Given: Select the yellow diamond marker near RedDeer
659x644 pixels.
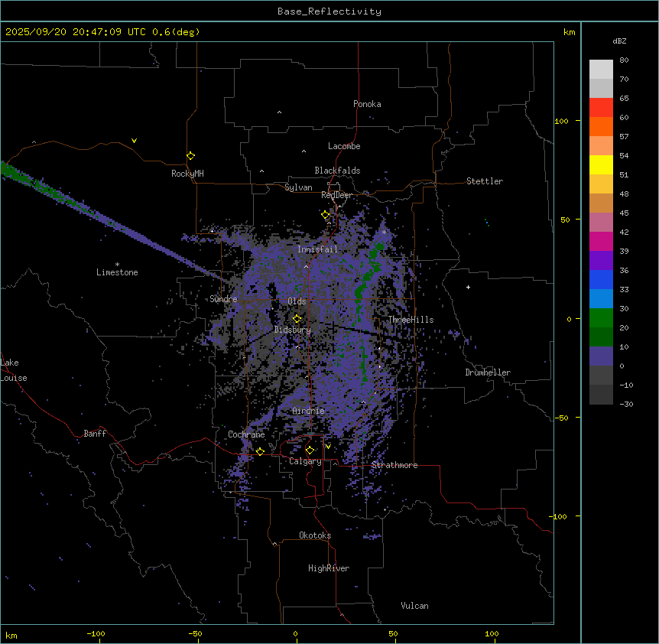Looking at the screenshot, I should (325, 215).
